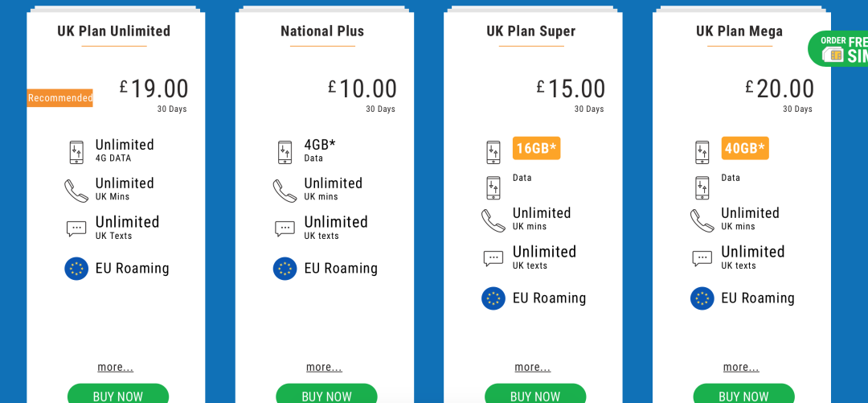Click the phone handset icon in National Plus
Screen dimensions: 868x403
click(x=285, y=191)
